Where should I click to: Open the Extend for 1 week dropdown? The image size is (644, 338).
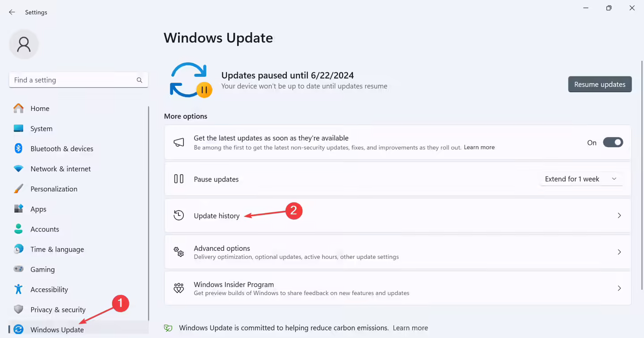581,179
